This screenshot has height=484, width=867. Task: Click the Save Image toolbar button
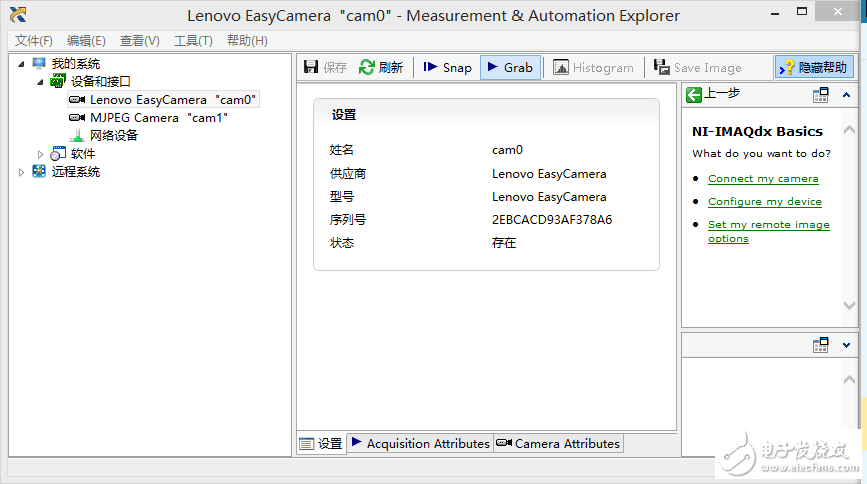(x=698, y=67)
